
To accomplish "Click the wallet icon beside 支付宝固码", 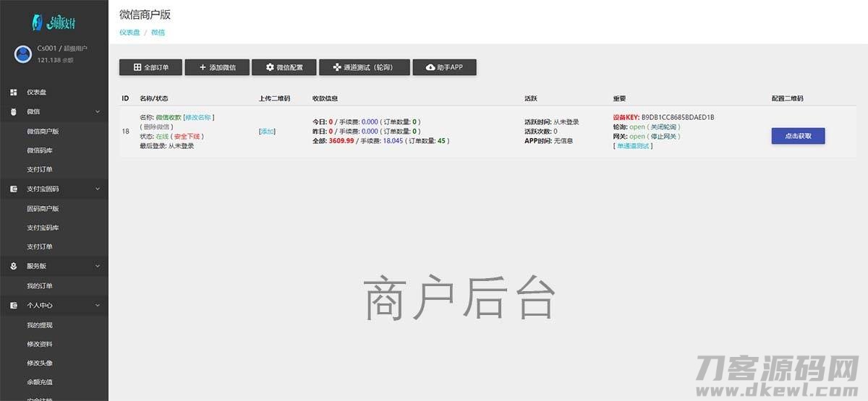I will tap(14, 189).
